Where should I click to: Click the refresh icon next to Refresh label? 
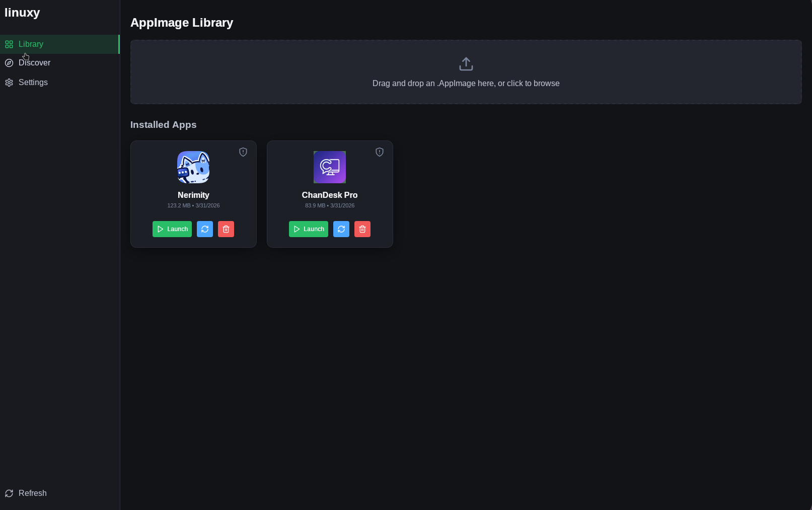[x=9, y=493]
